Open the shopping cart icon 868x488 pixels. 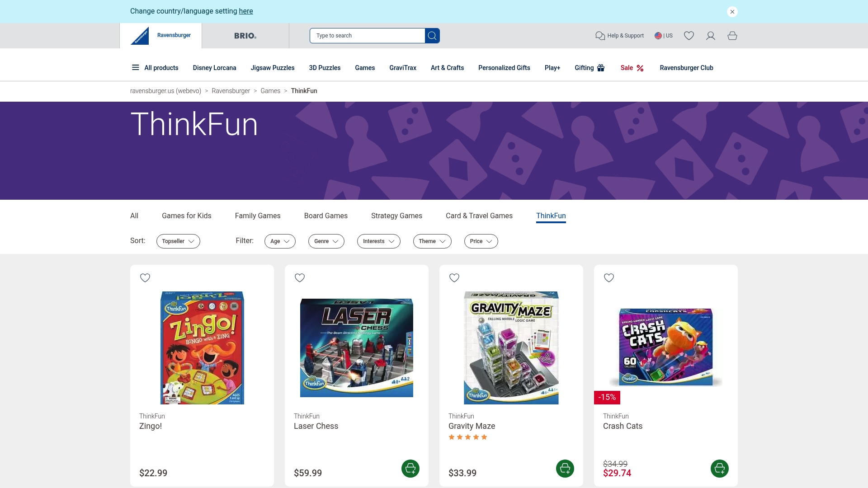pyautogui.click(x=732, y=36)
